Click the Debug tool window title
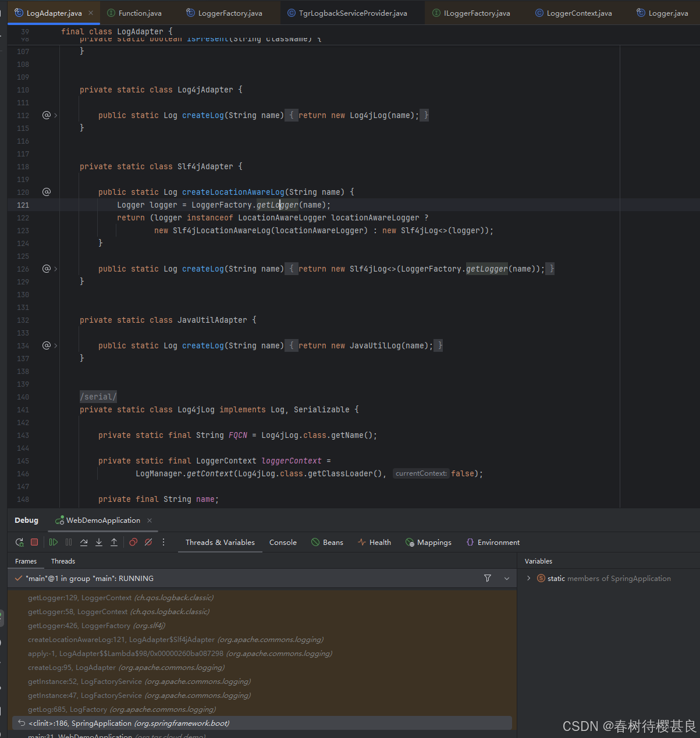Screen dimensions: 700x738 (x=26, y=520)
